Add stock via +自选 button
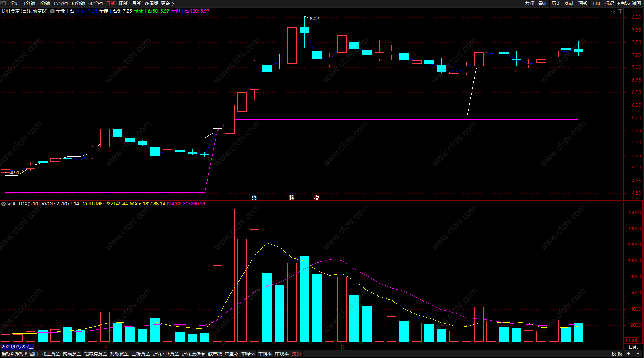Viewport: 644px width, 358px height. coord(623,3)
